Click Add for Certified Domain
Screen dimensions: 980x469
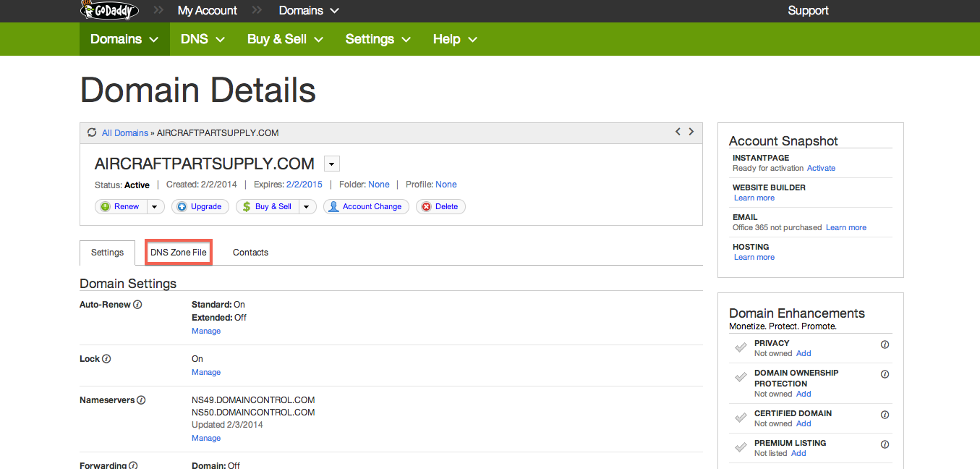point(804,423)
